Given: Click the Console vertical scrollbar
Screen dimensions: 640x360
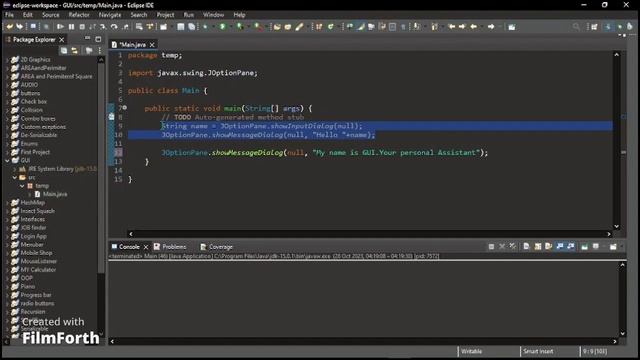Looking at the screenshot, I should (622, 299).
